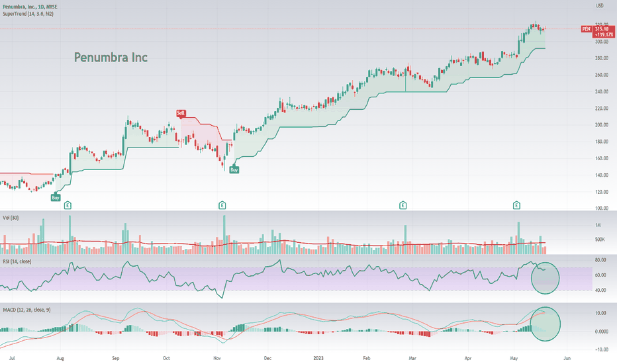Click the 180.00 price axis label
617x364 pixels.
(602, 142)
